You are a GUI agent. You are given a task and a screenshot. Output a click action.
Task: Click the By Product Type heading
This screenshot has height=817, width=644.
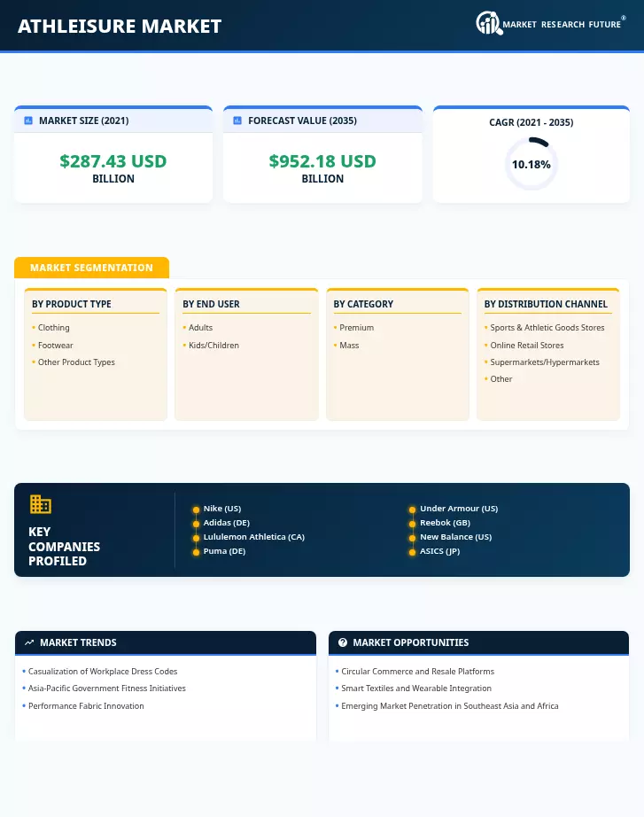pyautogui.click(x=72, y=304)
